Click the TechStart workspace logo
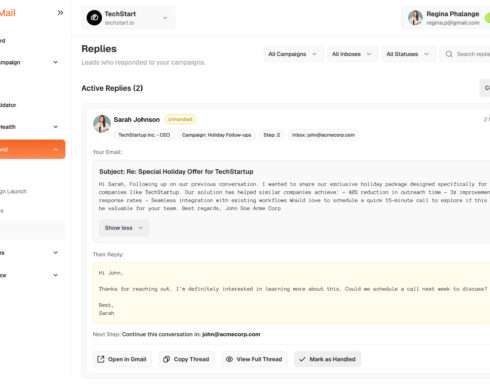The width and height of the screenshot is (490, 385). 94,18
